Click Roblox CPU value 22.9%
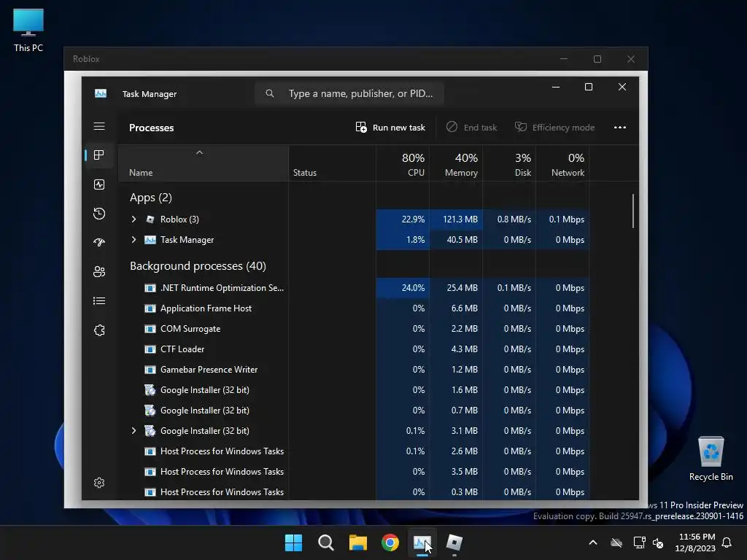 tap(413, 219)
